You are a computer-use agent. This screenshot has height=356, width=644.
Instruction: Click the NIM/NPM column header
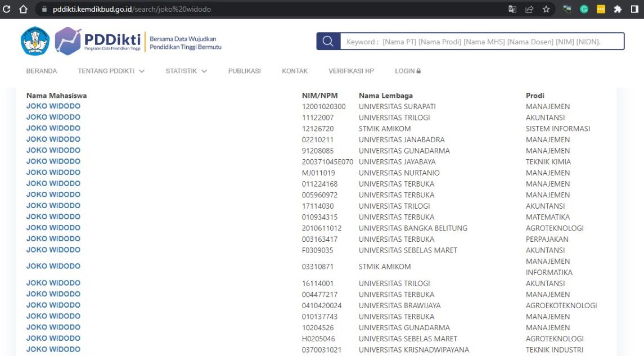point(319,95)
